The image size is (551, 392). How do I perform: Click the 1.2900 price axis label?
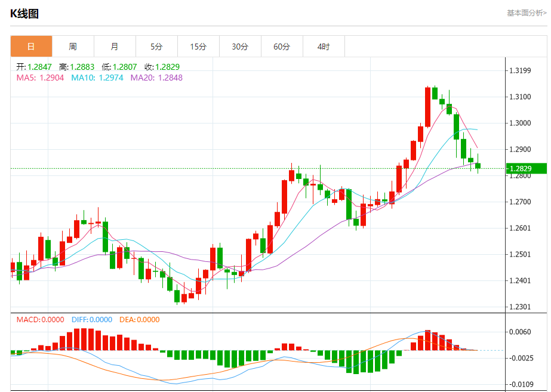point(520,149)
